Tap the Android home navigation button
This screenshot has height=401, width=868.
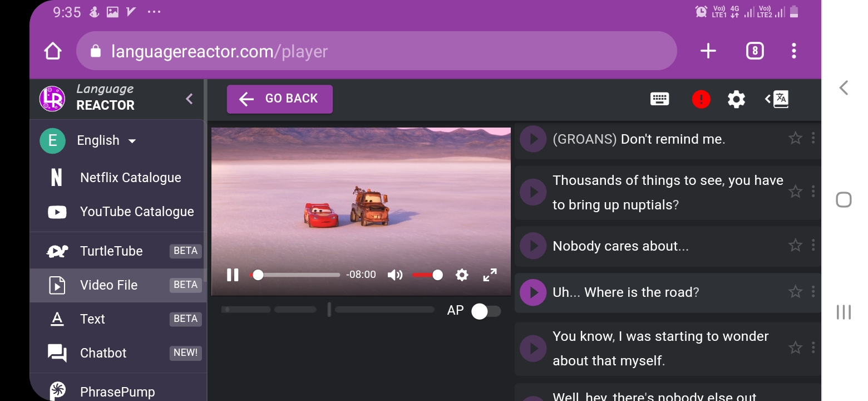pos(844,200)
